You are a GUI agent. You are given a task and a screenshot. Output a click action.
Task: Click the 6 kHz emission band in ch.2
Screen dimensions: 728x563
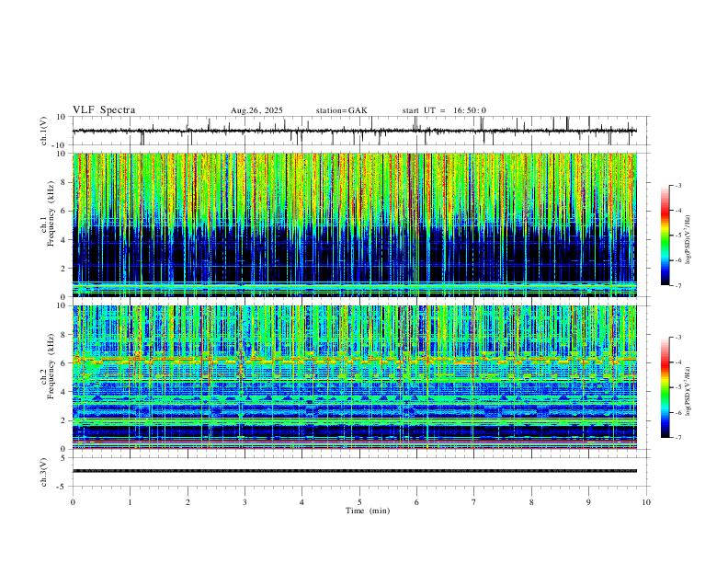click(355, 360)
